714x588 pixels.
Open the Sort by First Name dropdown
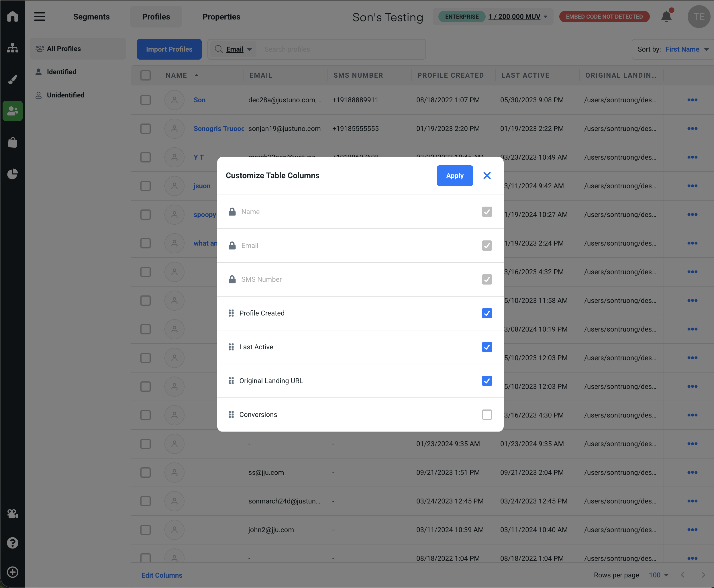(x=673, y=49)
